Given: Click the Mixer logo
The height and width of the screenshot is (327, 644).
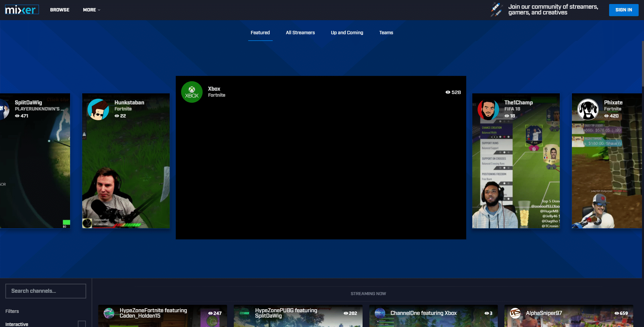Looking at the screenshot, I should pos(22,10).
